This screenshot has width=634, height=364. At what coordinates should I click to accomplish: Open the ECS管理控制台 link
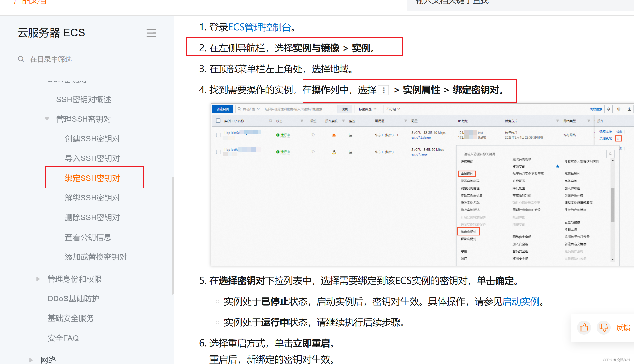[260, 27]
